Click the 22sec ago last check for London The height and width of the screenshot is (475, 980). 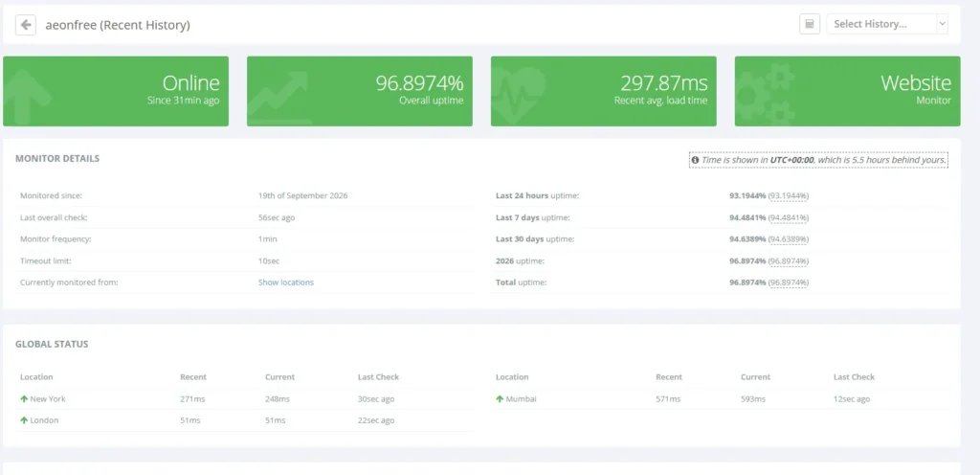coord(376,420)
